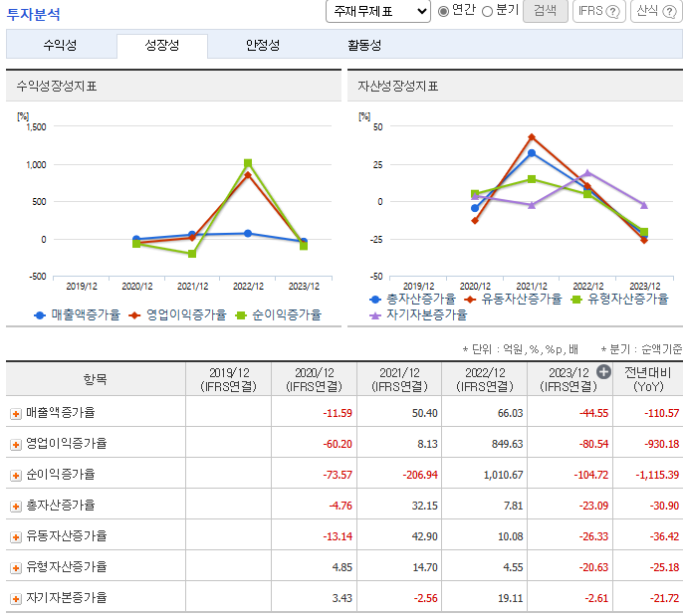Click the value 19.11 in the table
Viewport: 683px width, 616px height.
tap(510, 599)
